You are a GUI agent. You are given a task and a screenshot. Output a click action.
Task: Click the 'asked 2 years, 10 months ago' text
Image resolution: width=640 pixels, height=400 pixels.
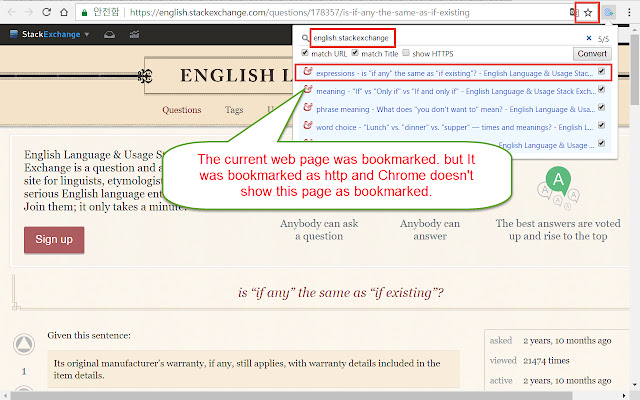tap(550, 340)
